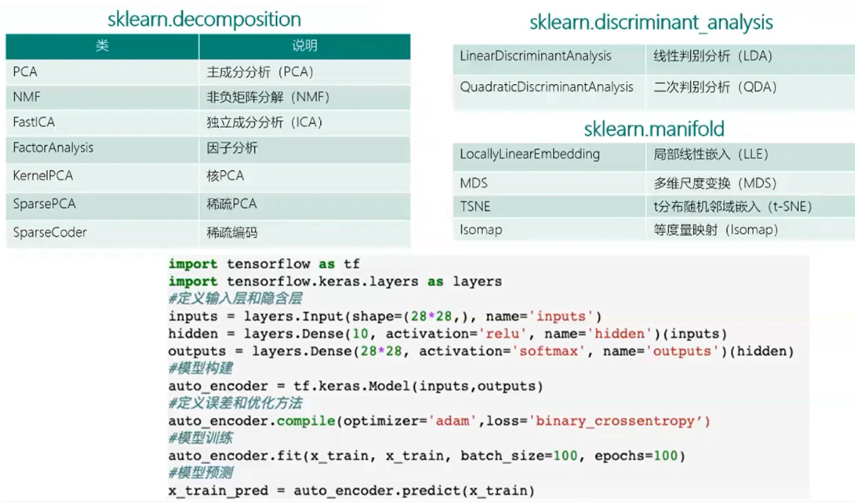Select the 稀疏编码 description cell
The height and width of the screenshot is (504, 855).
[305, 233]
